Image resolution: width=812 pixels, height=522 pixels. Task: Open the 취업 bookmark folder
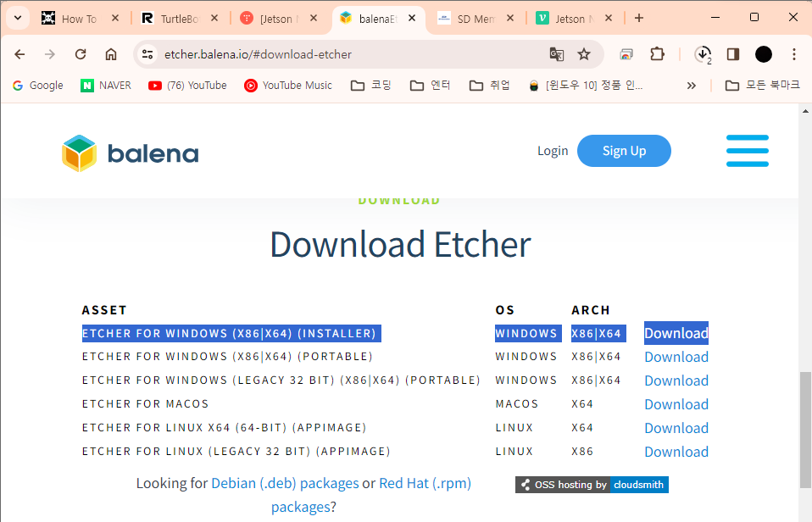pyautogui.click(x=490, y=86)
